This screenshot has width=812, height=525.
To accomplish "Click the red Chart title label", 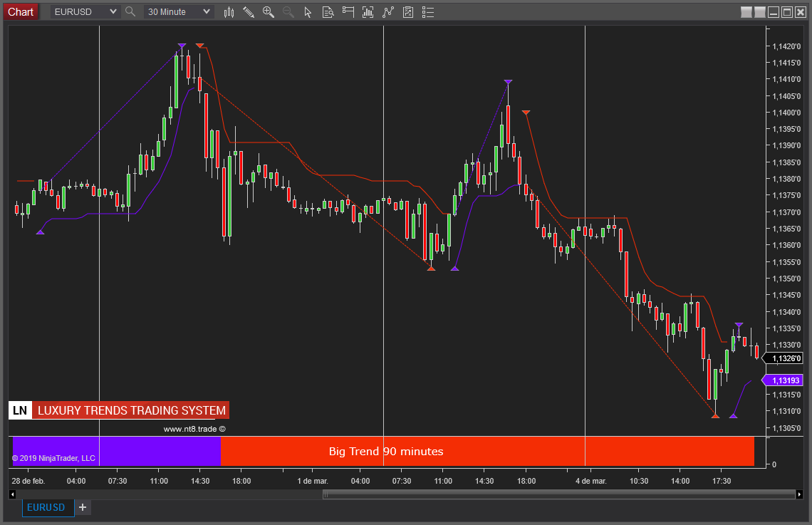I will pyautogui.click(x=21, y=12).
